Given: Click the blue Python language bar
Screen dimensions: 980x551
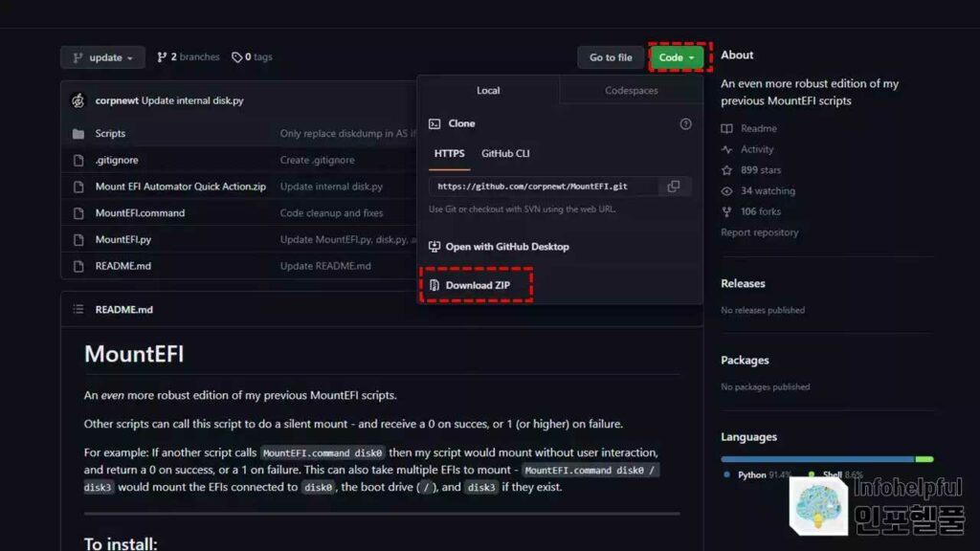Looking at the screenshot, I should [x=817, y=459].
